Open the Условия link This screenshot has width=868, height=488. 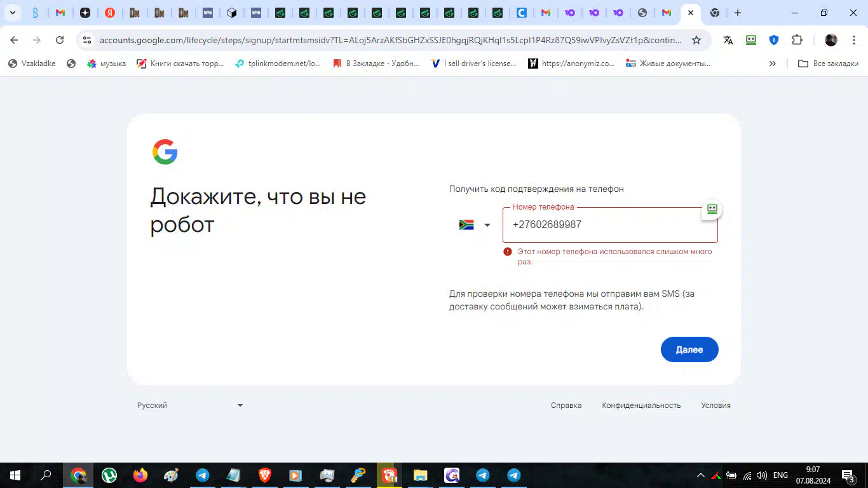(715, 405)
